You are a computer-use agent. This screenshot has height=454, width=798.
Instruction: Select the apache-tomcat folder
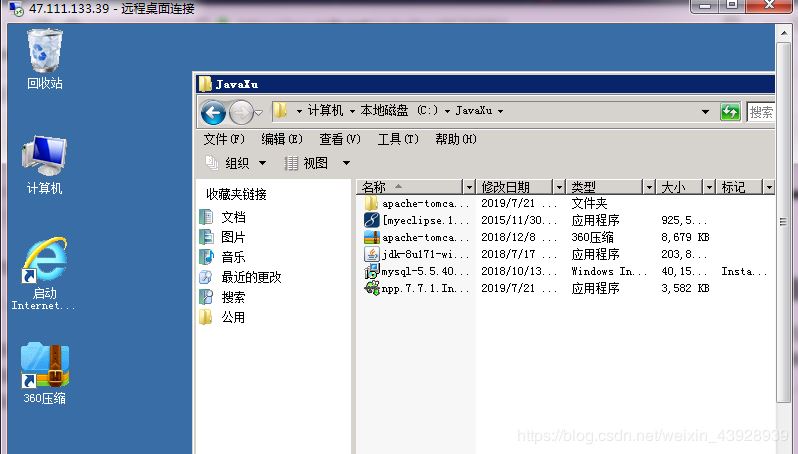coord(424,203)
